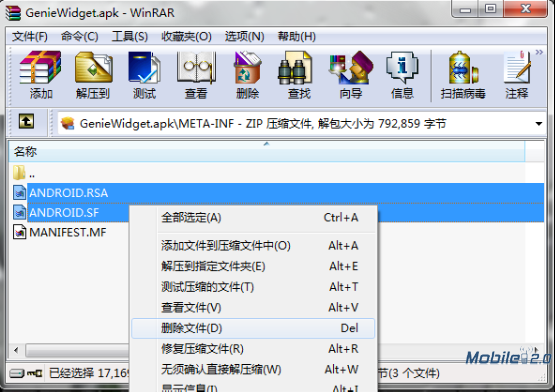Image resolution: width=555 pixels, height=392 pixels.
Task: Click the archive icon in address bar
Action: point(68,124)
